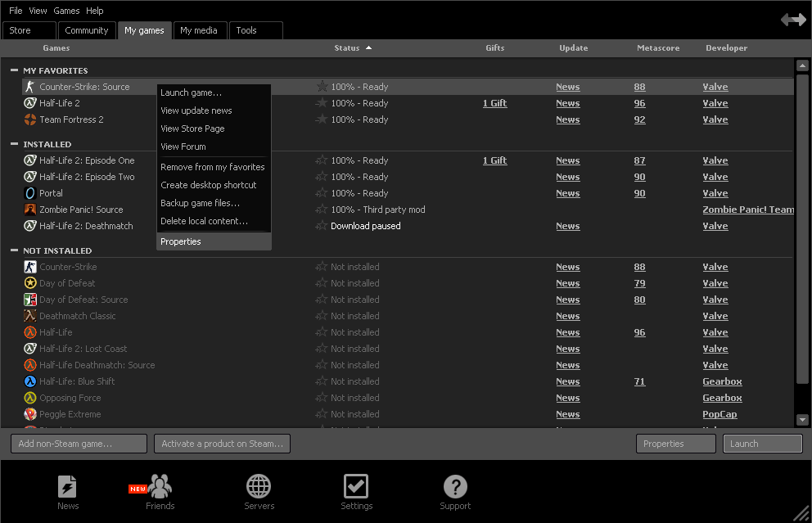Click the 'Download paused' status text
This screenshot has height=523, width=812.
[x=366, y=226]
